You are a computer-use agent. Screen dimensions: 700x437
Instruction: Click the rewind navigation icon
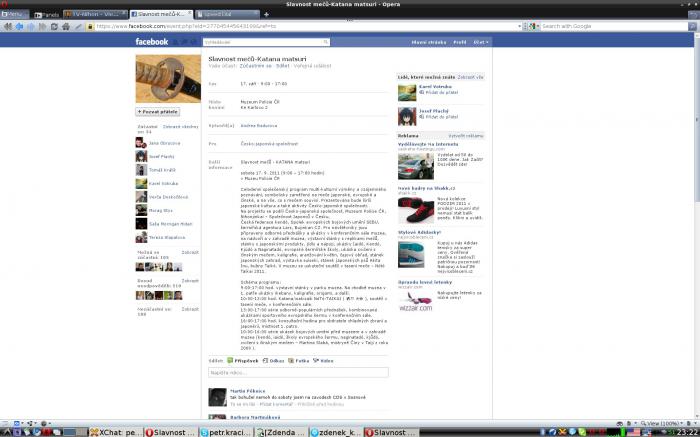tap(8, 26)
